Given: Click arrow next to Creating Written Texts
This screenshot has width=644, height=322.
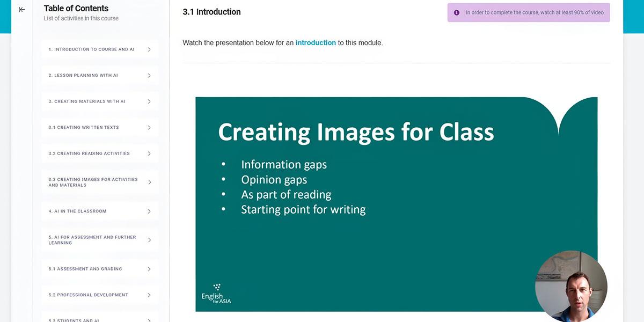Looking at the screenshot, I should 149,128.
